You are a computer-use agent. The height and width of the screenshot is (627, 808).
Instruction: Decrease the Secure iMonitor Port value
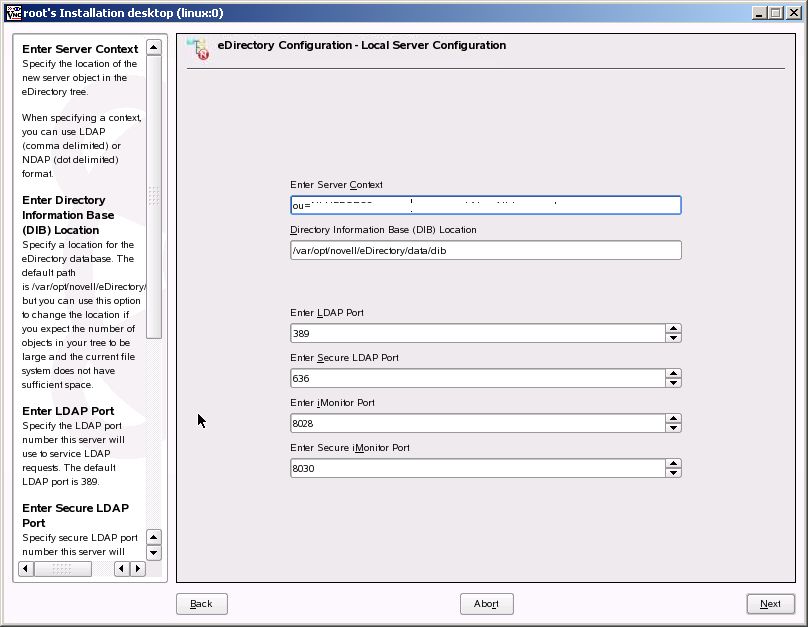(673, 472)
